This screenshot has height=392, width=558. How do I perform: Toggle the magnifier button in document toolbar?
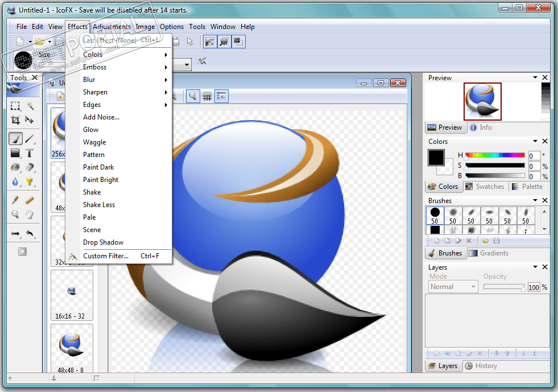[x=192, y=96]
